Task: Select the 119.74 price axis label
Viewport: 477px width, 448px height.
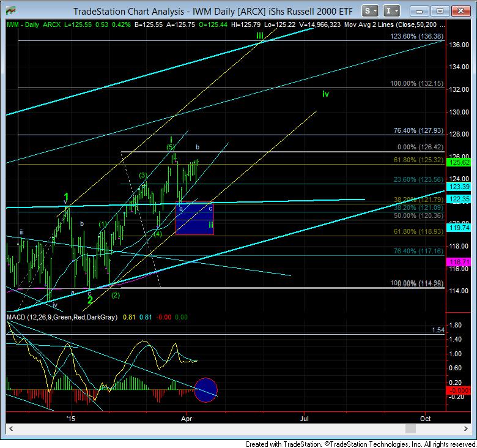Action: point(459,228)
